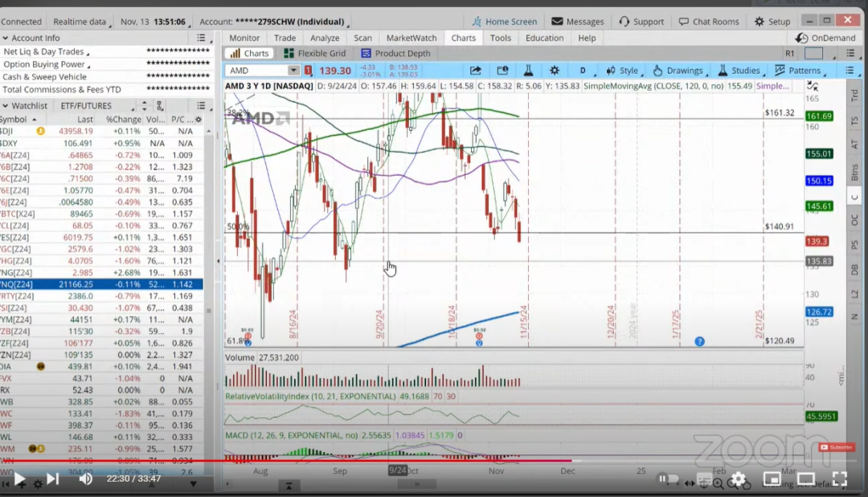The width and height of the screenshot is (868, 497).
Task: Open watchlist column settings gear
Action: click(199, 120)
